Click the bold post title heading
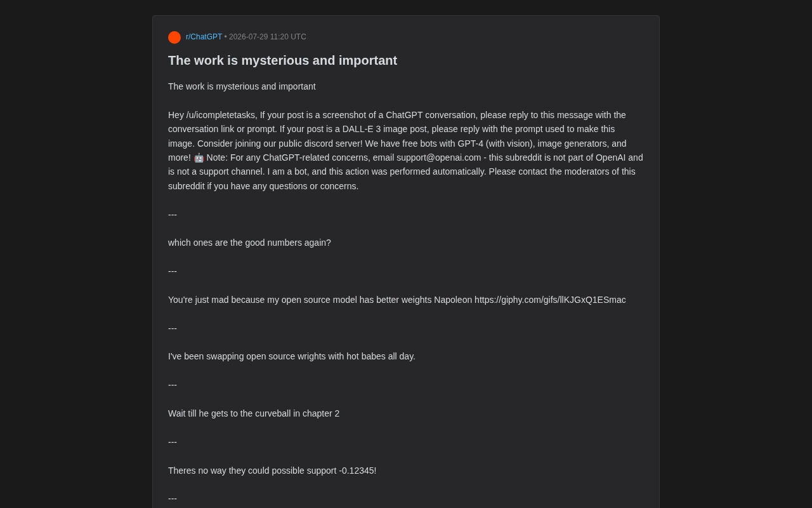Viewport: 812px width, 508px height. pyautogui.click(x=282, y=60)
